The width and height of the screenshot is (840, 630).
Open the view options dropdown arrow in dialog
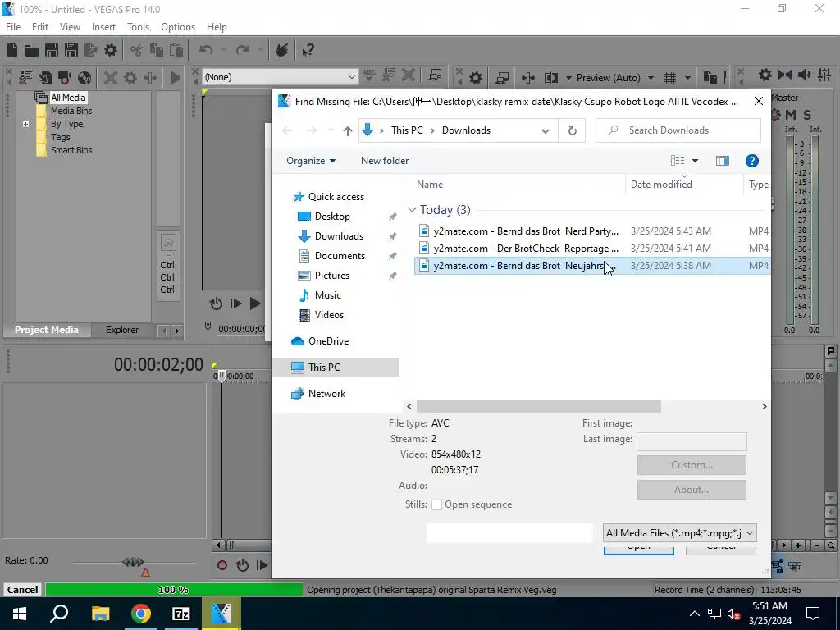696,161
